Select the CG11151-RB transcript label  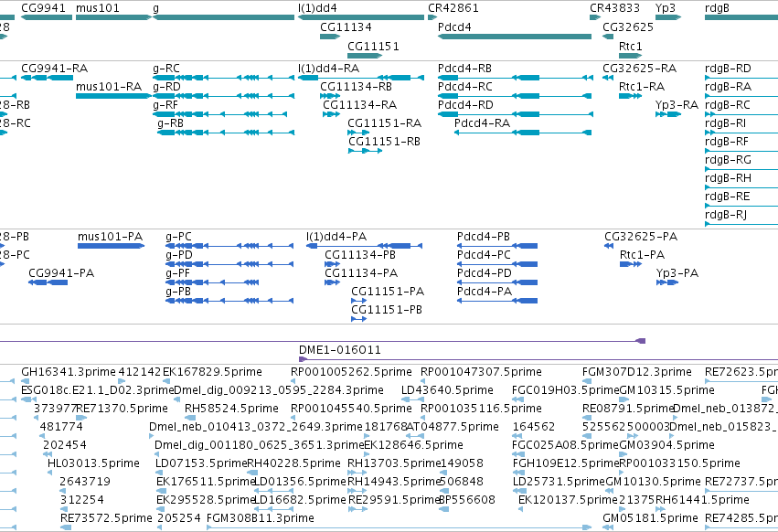[x=385, y=142]
